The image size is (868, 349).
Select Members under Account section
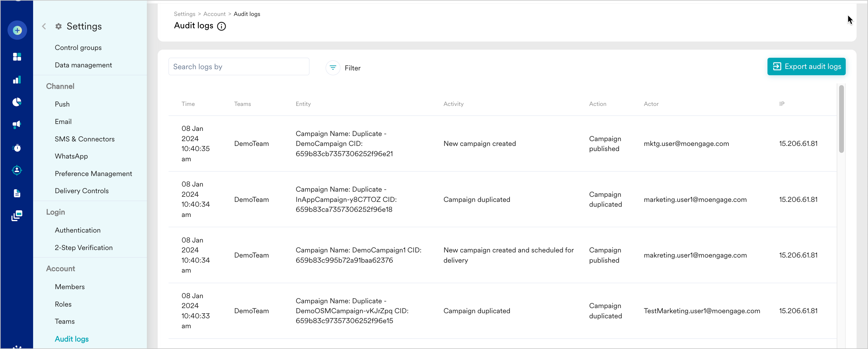pyautogui.click(x=70, y=287)
